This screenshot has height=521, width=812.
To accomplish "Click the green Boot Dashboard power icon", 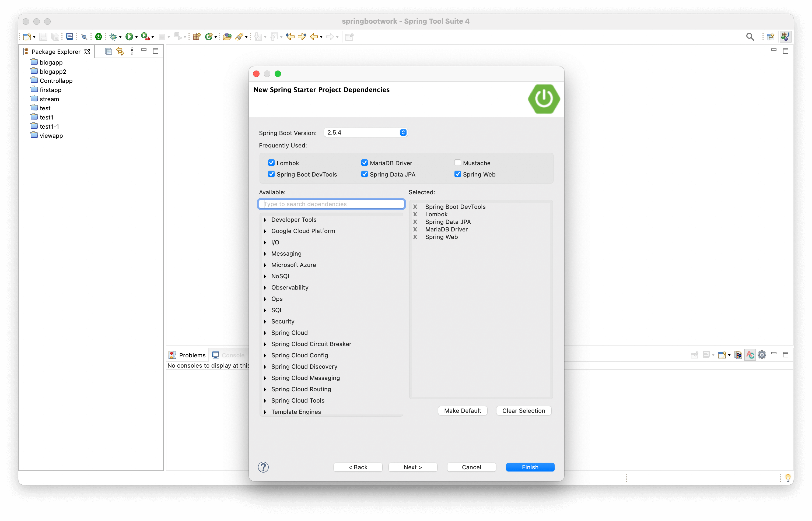I will point(99,37).
